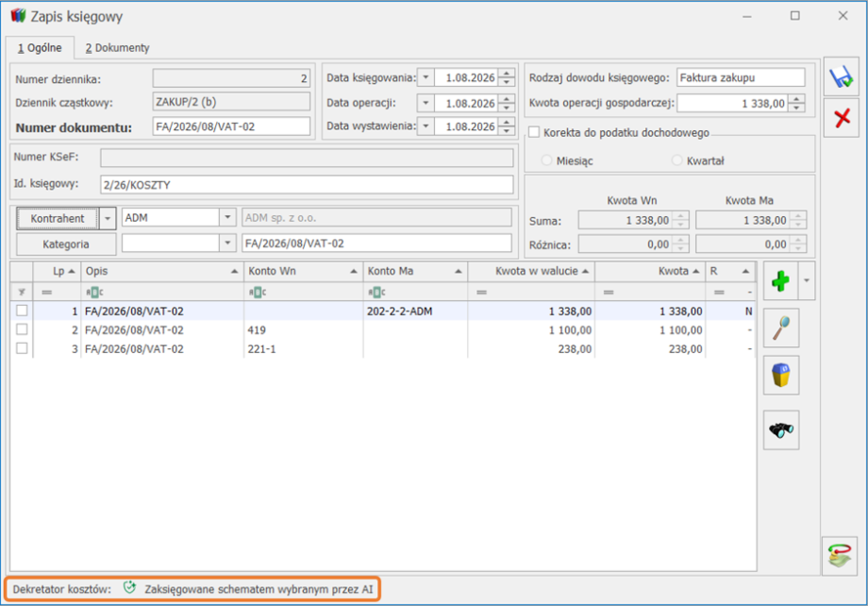Switch to the 2 Dokumenty tab
Viewport: 868px width, 606px height.
click(x=117, y=47)
